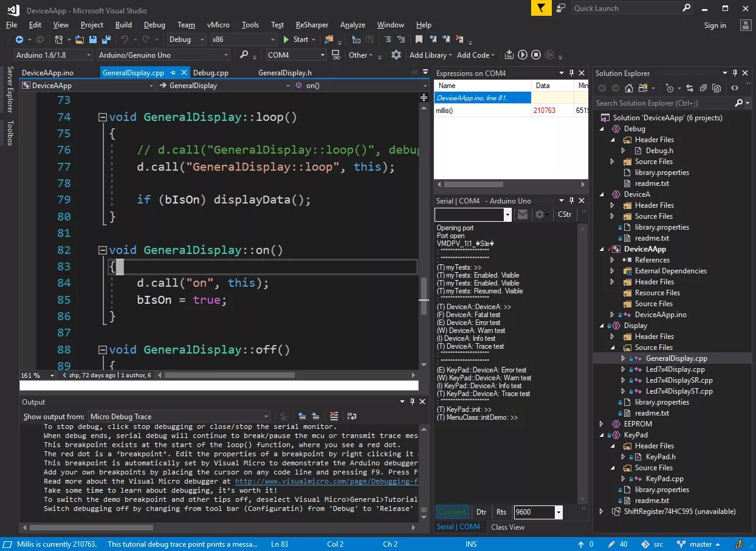Open the Debug configuration dropdown
The width and height of the screenshot is (756, 551).
tap(187, 39)
